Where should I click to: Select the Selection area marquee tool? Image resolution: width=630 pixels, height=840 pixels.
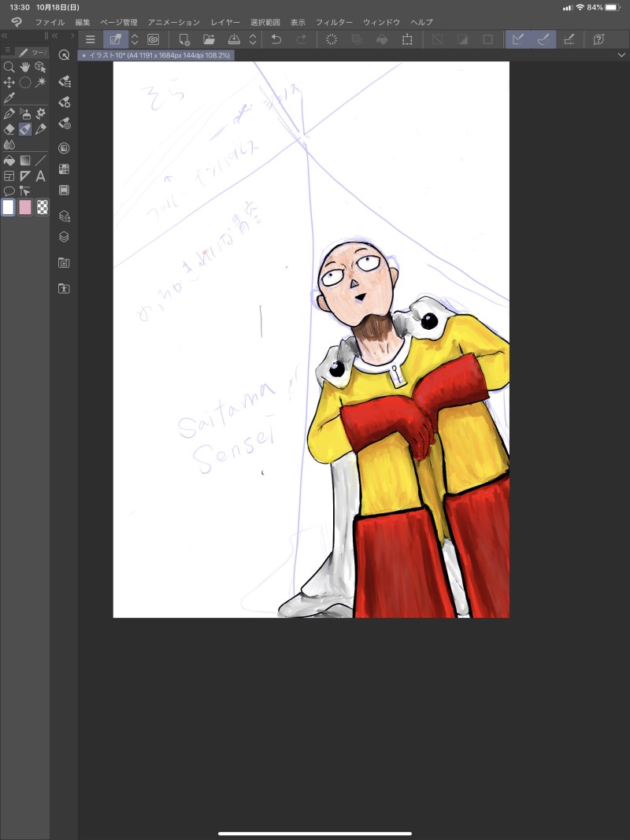pos(24,83)
